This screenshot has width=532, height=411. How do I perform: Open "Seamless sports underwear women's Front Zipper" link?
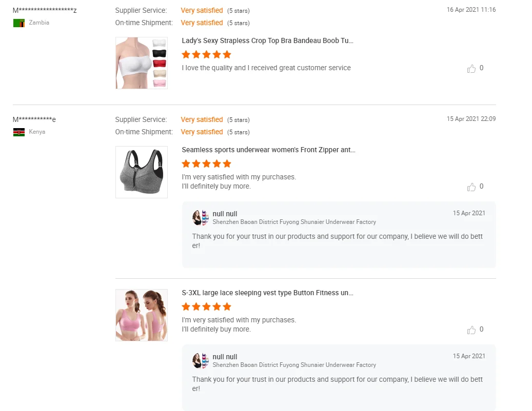pos(268,150)
